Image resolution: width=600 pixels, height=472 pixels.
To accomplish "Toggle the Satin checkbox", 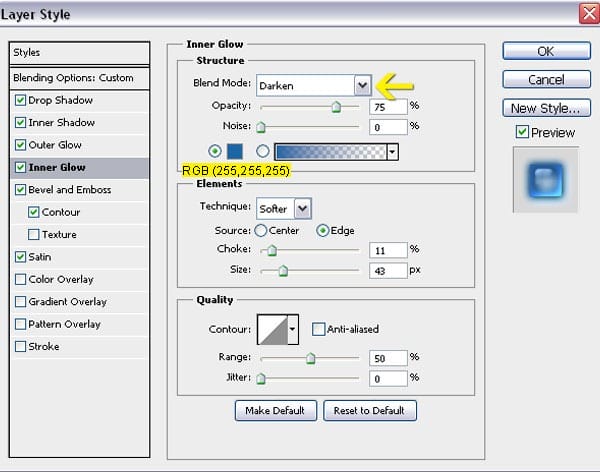I will pos(20,257).
